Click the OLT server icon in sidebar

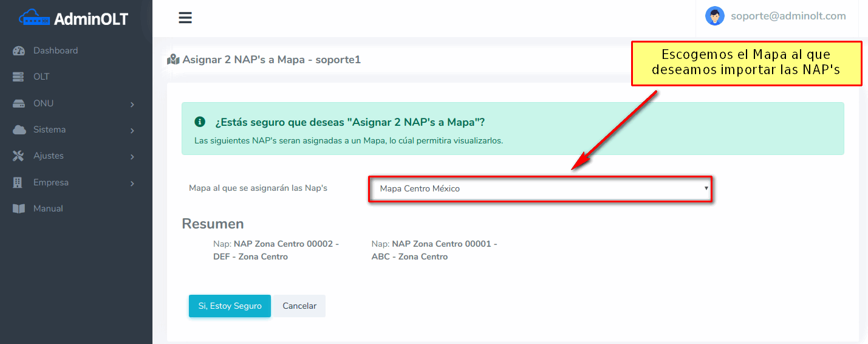coord(19,77)
